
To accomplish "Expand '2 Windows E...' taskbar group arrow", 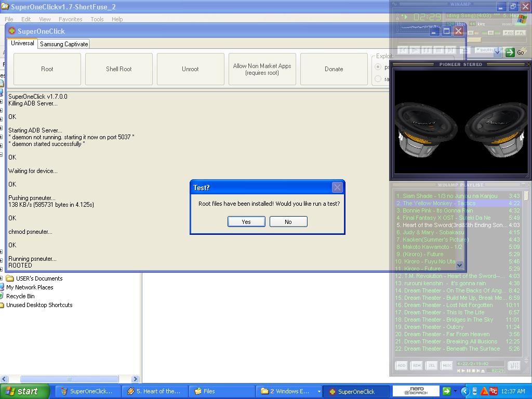I will pyautogui.click(x=319, y=392).
